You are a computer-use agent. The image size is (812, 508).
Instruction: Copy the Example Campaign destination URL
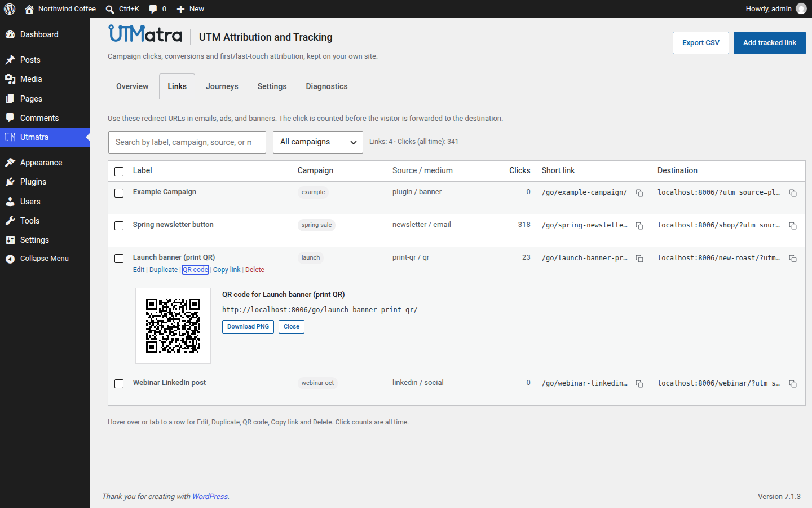[x=793, y=193]
